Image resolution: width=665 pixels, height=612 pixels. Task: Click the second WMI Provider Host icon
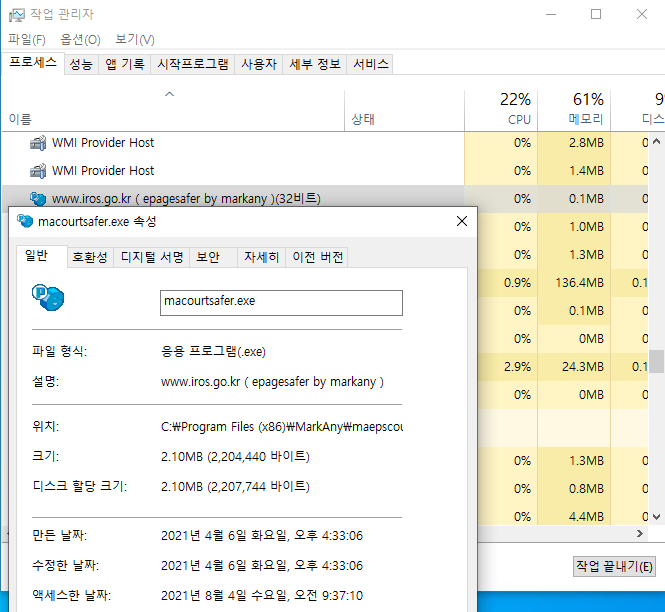click(x=38, y=171)
